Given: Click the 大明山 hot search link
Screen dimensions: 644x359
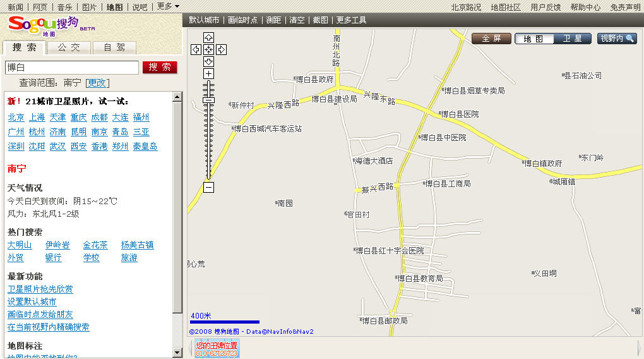Looking at the screenshot, I should pyautogui.click(x=20, y=245).
